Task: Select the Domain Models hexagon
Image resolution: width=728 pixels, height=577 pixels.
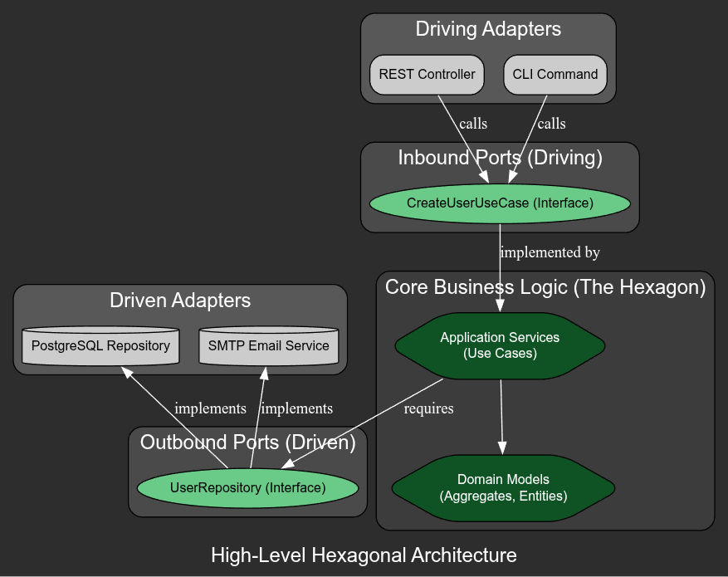Action: pyautogui.click(x=503, y=488)
